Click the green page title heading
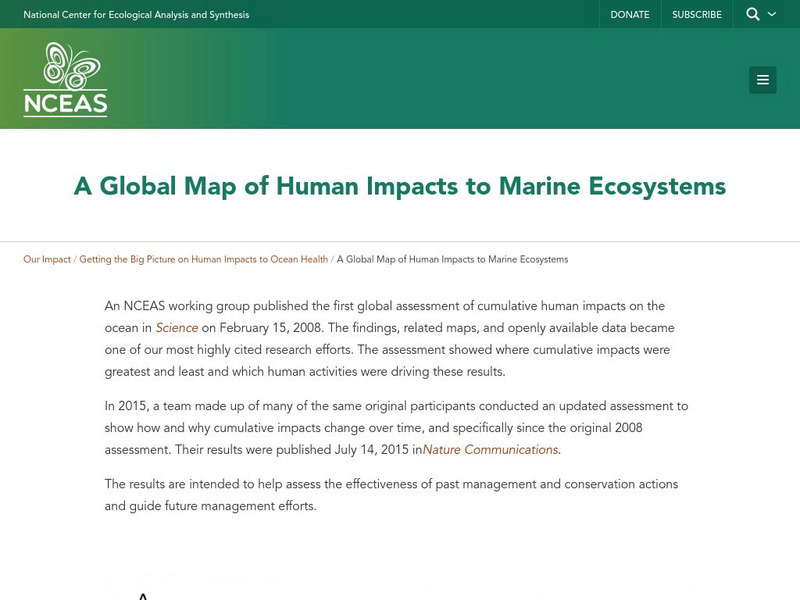 pyautogui.click(x=400, y=187)
